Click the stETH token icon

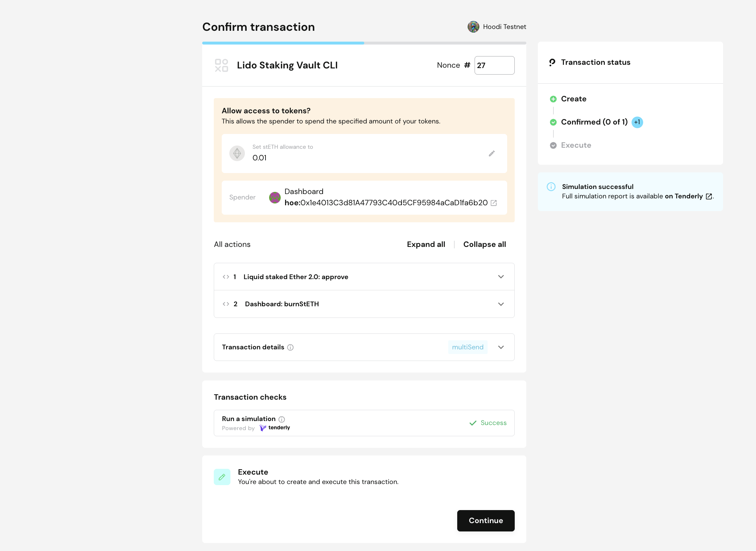point(237,153)
